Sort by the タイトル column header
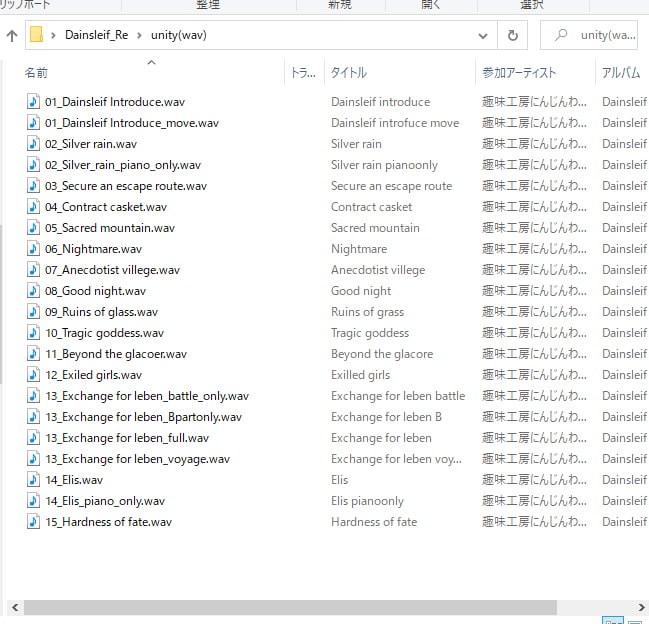This screenshot has height=624, width=649. (349, 73)
